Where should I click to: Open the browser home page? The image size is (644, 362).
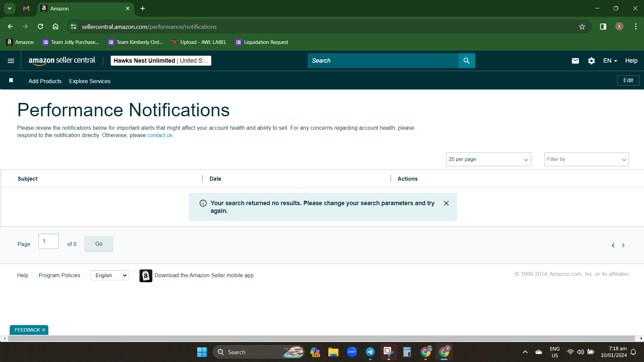point(55,26)
